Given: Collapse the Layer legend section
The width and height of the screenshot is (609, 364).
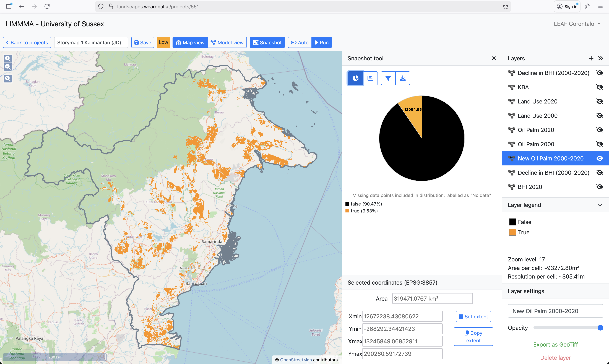Looking at the screenshot, I should [600, 205].
